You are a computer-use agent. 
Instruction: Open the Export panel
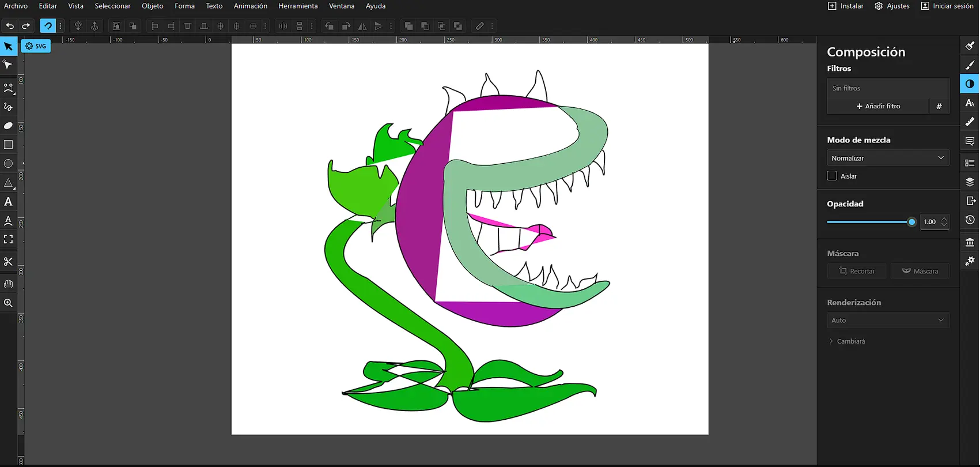tap(970, 201)
